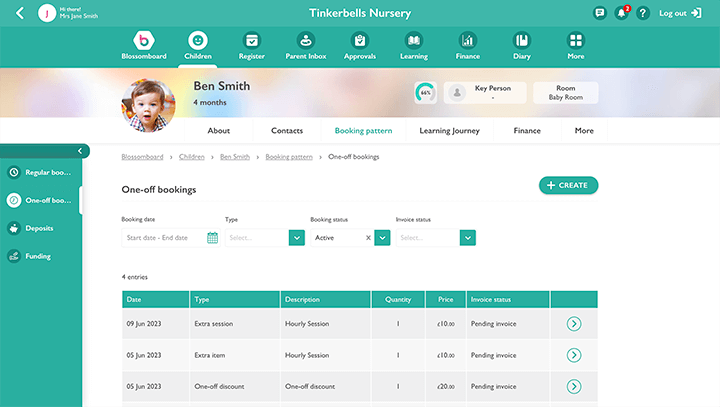Open the Type dropdown
Screen dimensions: 720x407
[265, 237]
